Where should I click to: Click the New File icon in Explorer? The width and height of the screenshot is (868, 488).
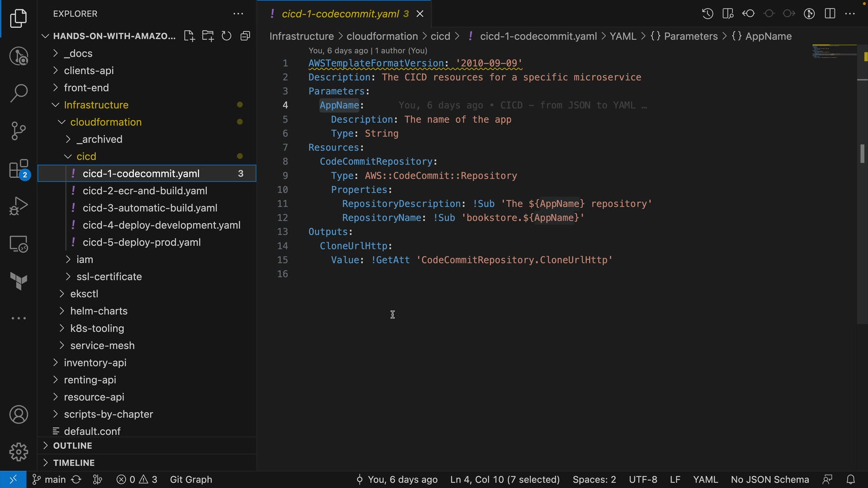pos(189,36)
